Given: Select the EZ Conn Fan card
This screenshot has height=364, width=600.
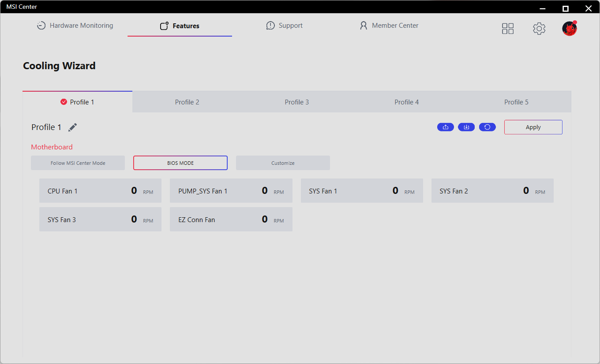Looking at the screenshot, I should point(231,219).
